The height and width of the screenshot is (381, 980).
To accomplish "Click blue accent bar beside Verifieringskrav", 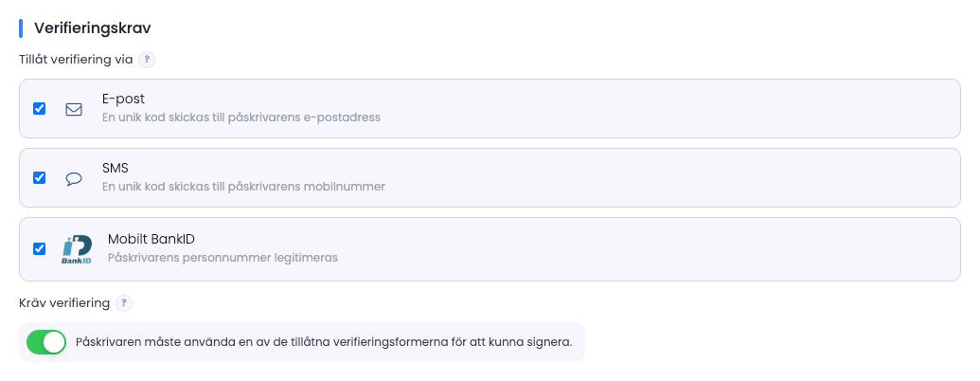I will pos(21,28).
